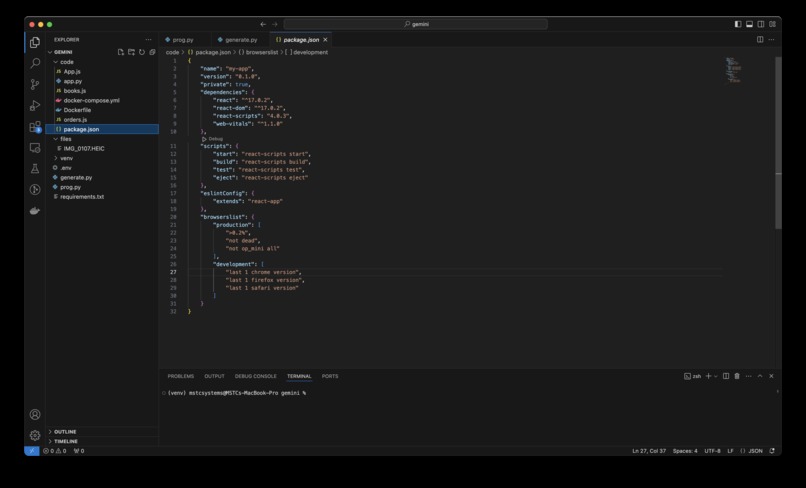This screenshot has height=488, width=806.
Task: Open the Testing flask view
Action: [35, 169]
